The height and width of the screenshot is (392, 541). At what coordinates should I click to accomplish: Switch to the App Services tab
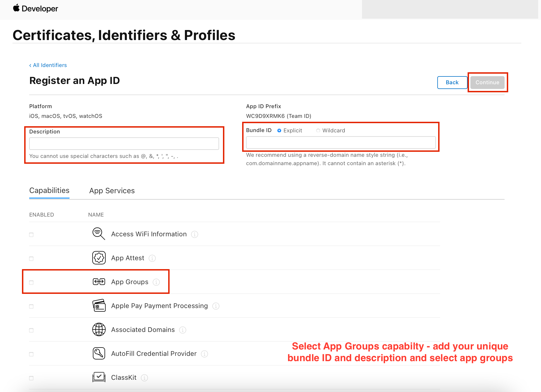click(112, 191)
